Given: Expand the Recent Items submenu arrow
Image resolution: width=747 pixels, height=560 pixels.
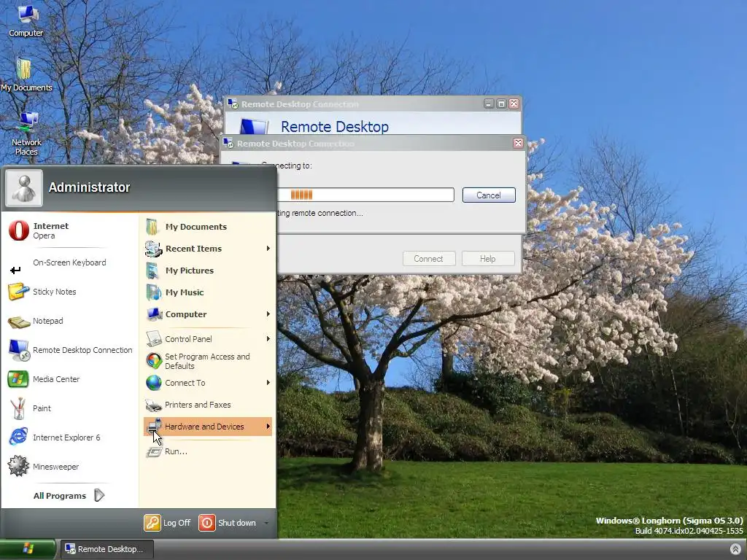Looking at the screenshot, I should click(x=268, y=249).
